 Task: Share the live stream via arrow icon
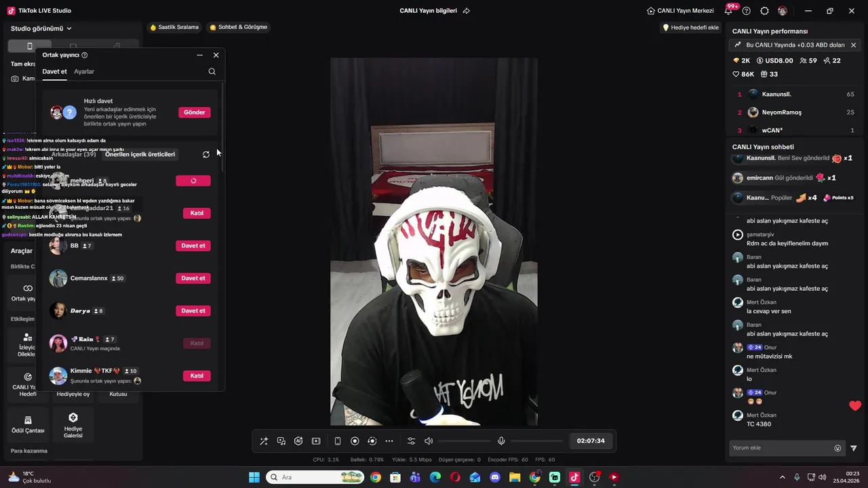[467, 11]
